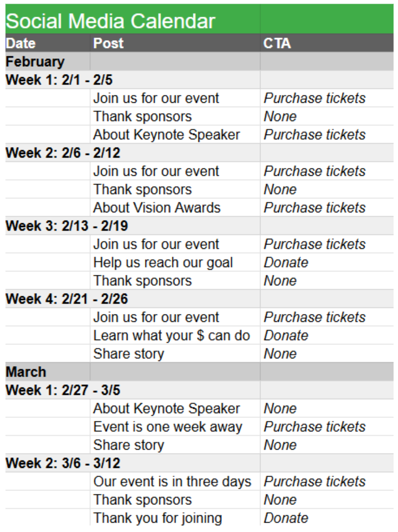Click Event is one week away cell
The image size is (398, 532).
pos(175,427)
